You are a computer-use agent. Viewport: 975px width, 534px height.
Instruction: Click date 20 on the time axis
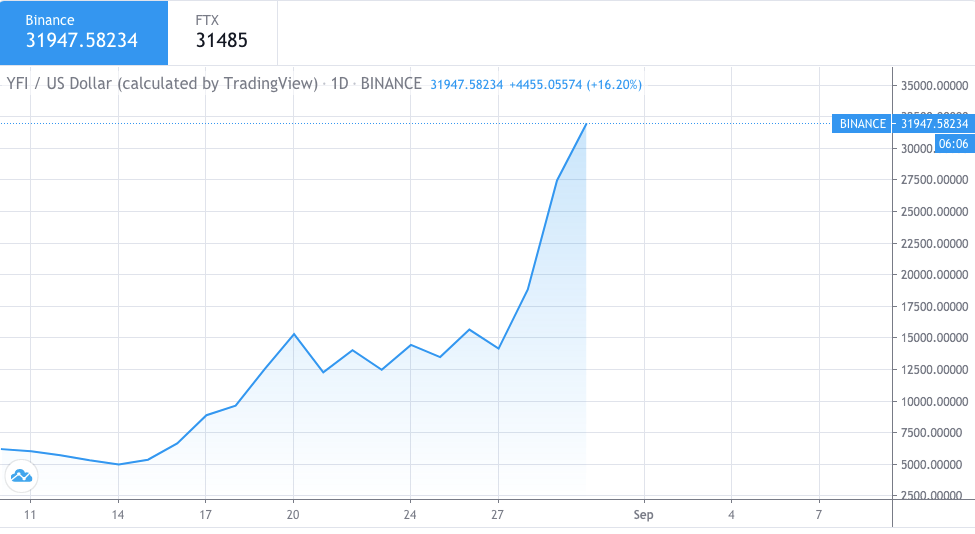point(293,514)
